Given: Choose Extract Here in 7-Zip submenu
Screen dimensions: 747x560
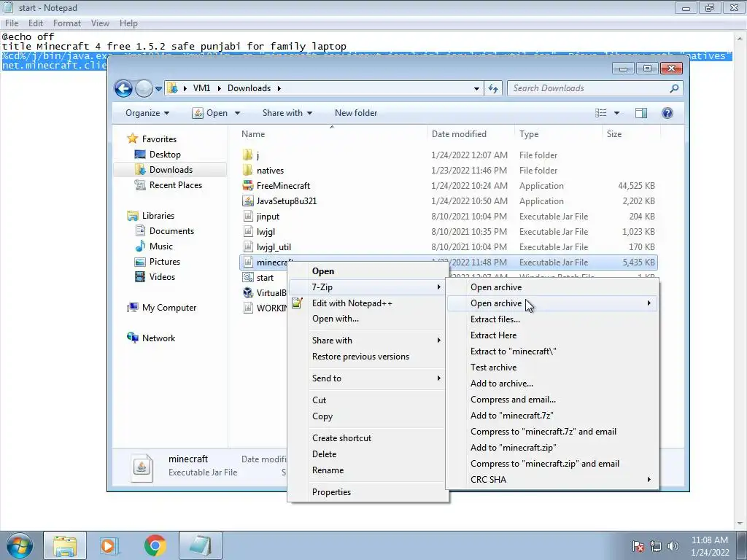Looking at the screenshot, I should tap(552, 335).
